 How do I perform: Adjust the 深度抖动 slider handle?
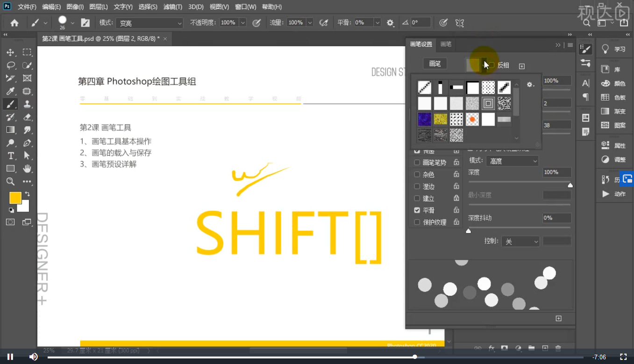pos(469,231)
